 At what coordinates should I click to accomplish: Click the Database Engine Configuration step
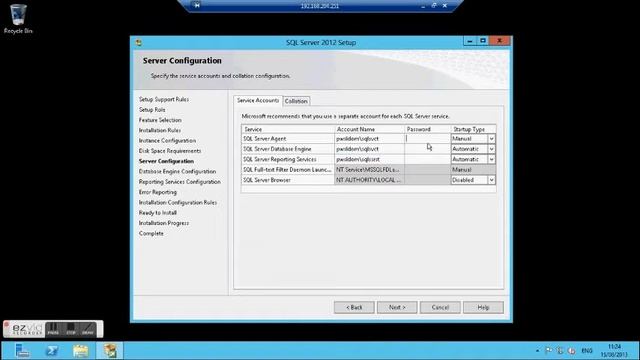click(177, 171)
